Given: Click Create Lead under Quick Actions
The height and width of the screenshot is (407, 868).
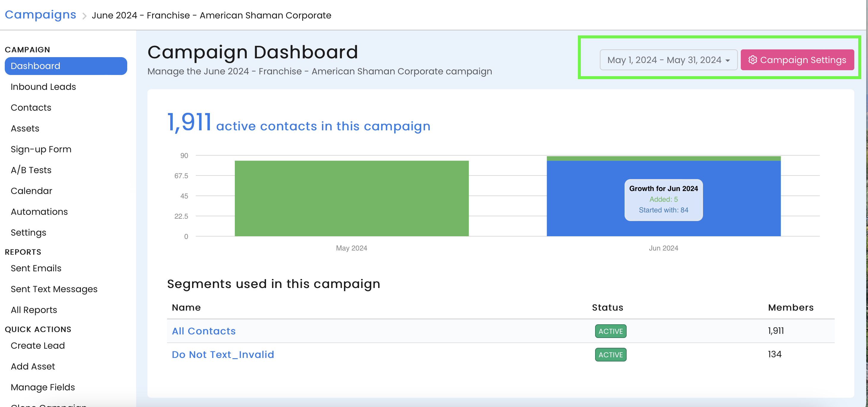Looking at the screenshot, I should [x=38, y=345].
